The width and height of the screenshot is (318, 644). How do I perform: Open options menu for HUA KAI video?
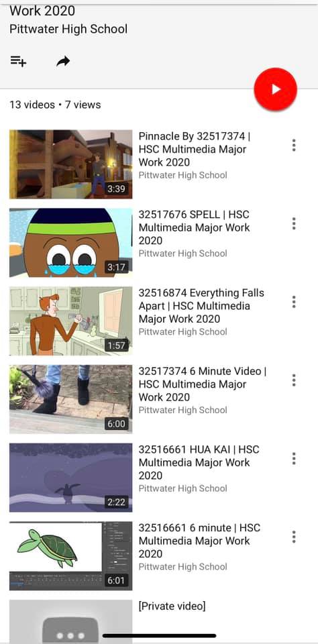point(294,459)
